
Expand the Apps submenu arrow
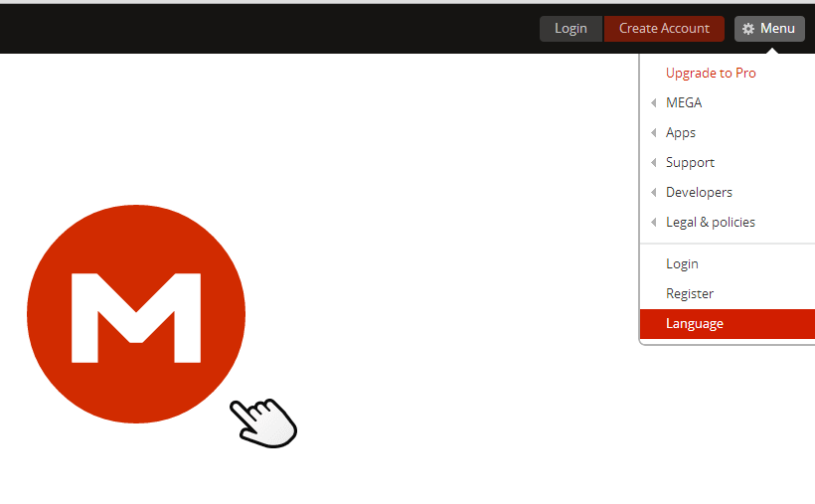(653, 132)
